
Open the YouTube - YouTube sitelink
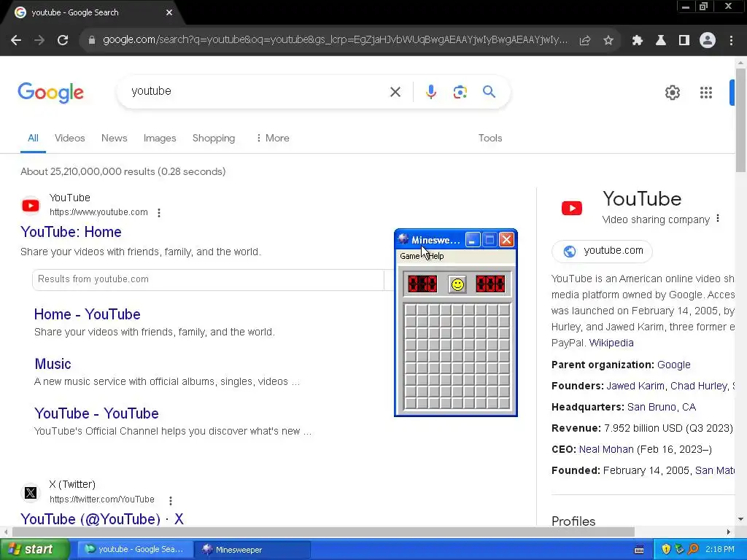click(x=96, y=413)
